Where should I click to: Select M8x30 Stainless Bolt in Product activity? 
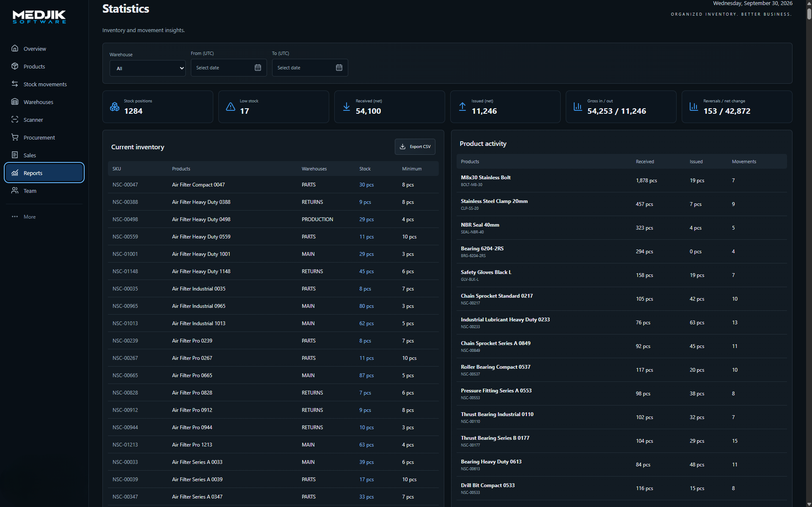click(x=486, y=178)
